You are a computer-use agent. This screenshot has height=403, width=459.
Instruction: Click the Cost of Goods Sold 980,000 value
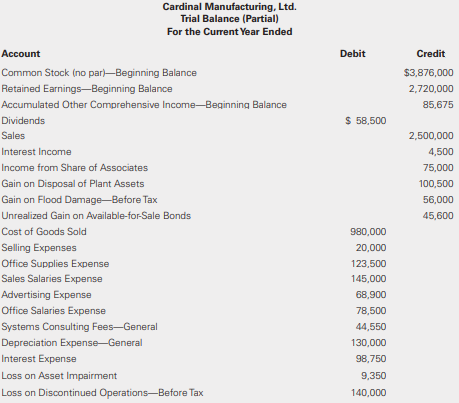point(368,232)
